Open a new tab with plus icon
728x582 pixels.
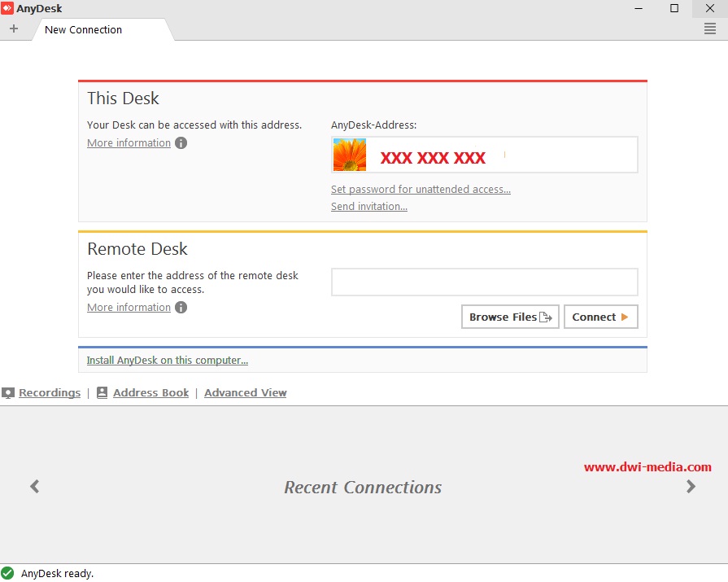pyautogui.click(x=14, y=28)
